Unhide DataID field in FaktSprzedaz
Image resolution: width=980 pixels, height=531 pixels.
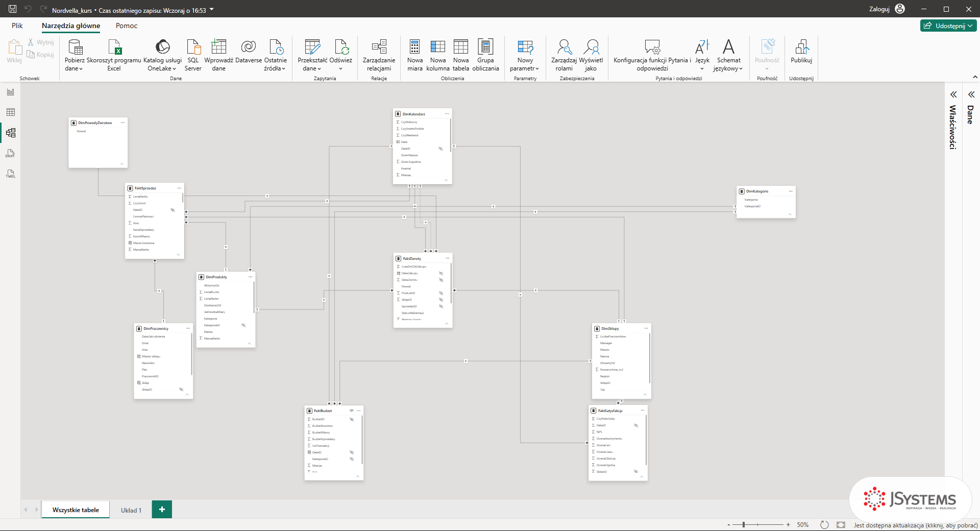click(x=173, y=210)
